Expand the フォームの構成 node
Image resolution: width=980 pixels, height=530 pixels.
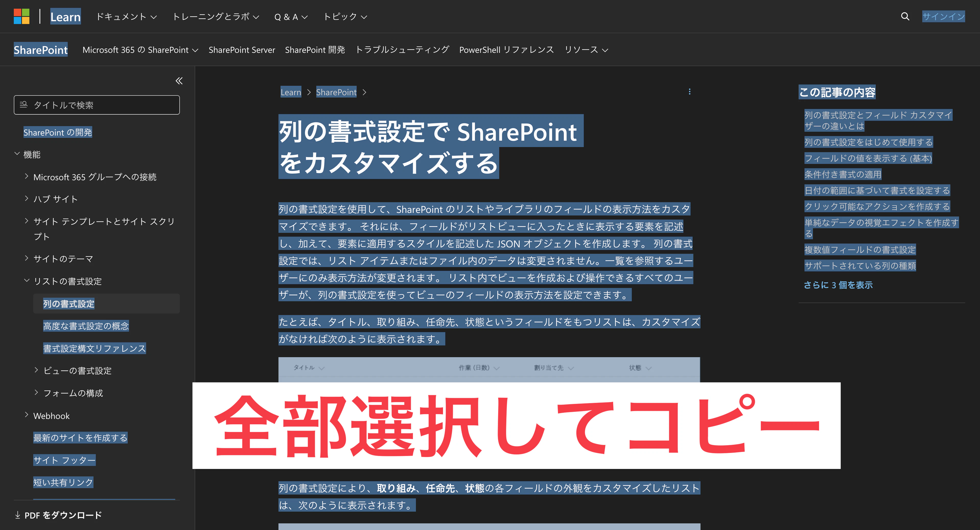coord(37,392)
